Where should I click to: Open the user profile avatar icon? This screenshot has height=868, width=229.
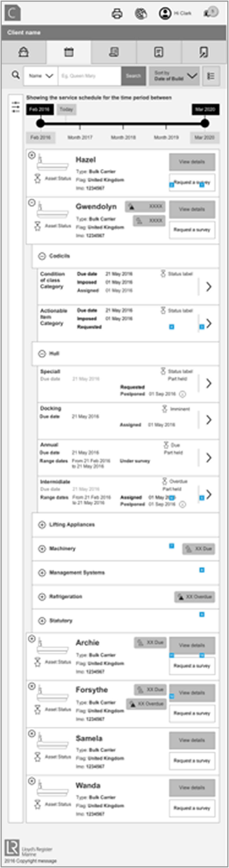point(165,13)
